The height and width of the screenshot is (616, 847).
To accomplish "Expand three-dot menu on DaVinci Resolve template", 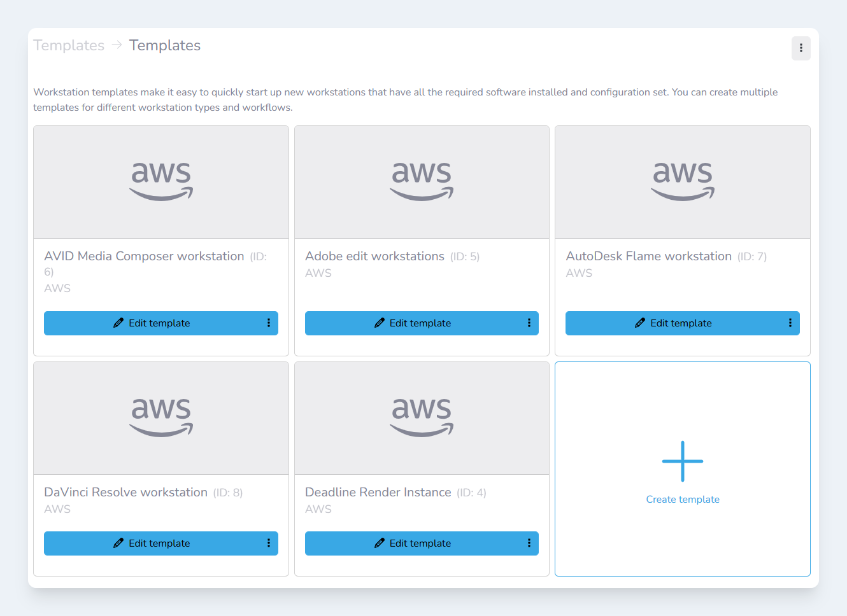I will (269, 543).
